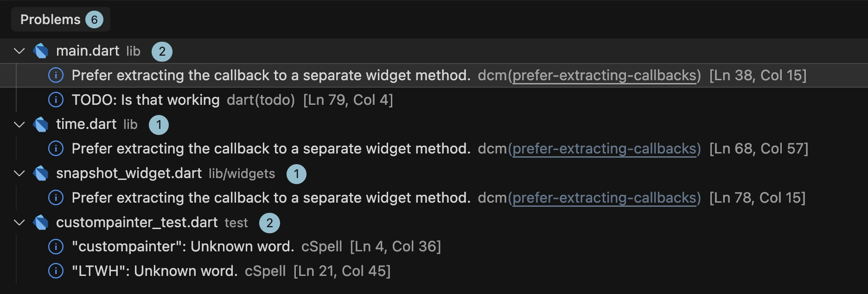Click the info icon on the custompainter unknown word entry
Image resolution: width=868 pixels, height=294 pixels.
tap(56, 246)
